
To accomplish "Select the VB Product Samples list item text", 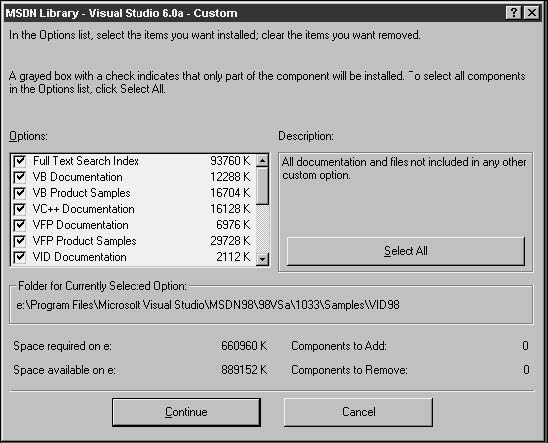I will (x=81, y=193).
